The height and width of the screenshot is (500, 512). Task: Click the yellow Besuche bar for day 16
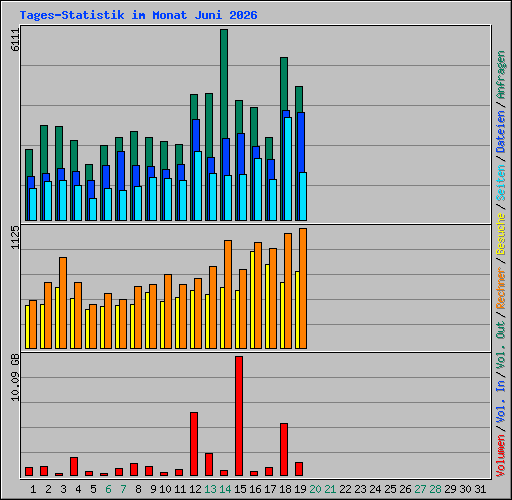click(252, 300)
